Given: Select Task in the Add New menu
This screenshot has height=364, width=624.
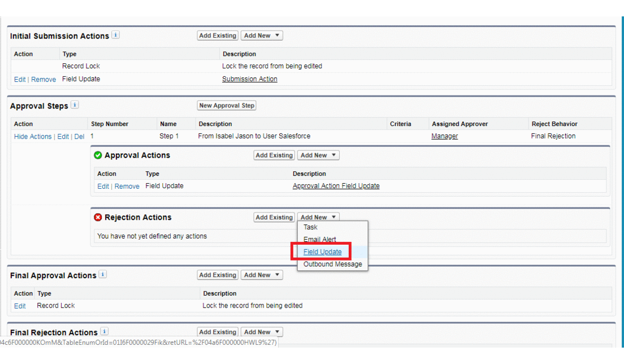Looking at the screenshot, I should 310,227.
